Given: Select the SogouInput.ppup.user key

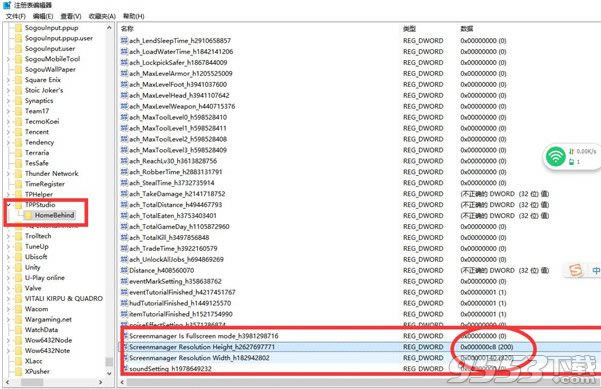Looking at the screenshot, I should point(59,38).
